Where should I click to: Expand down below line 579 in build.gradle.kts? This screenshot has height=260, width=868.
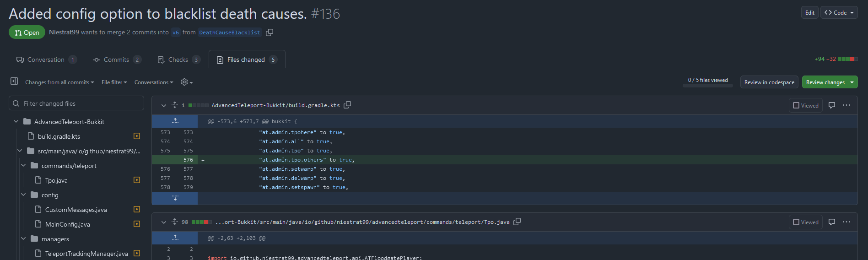coord(175,198)
